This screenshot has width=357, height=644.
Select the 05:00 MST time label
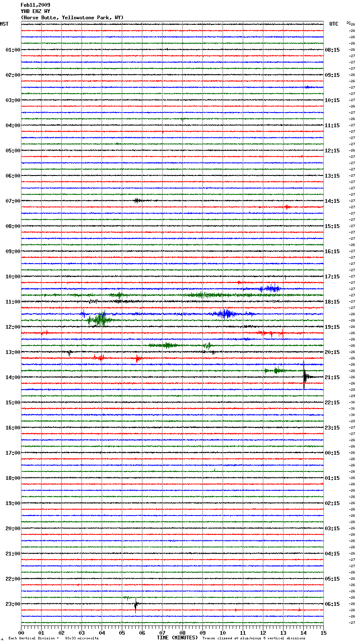click(x=13, y=151)
